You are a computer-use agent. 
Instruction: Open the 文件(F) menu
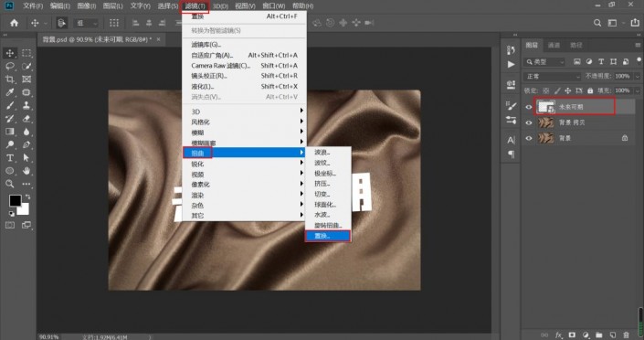pos(33,5)
